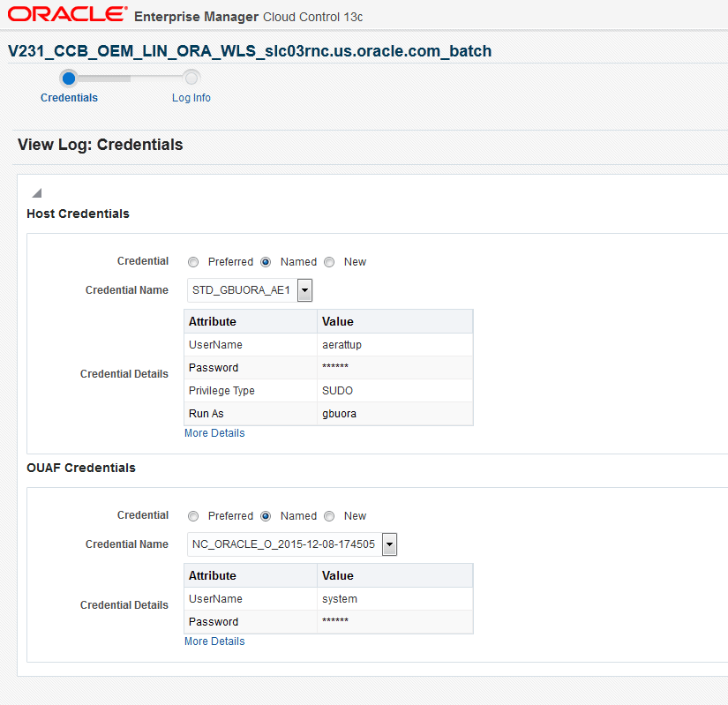Open the Credentials step label
The width and height of the screenshot is (728, 705).
pos(69,98)
